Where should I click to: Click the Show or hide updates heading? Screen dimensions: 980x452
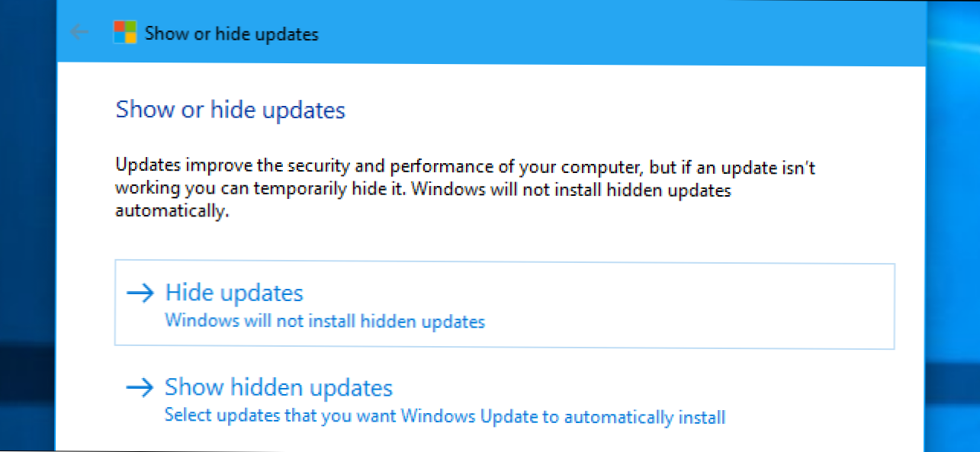tap(230, 110)
